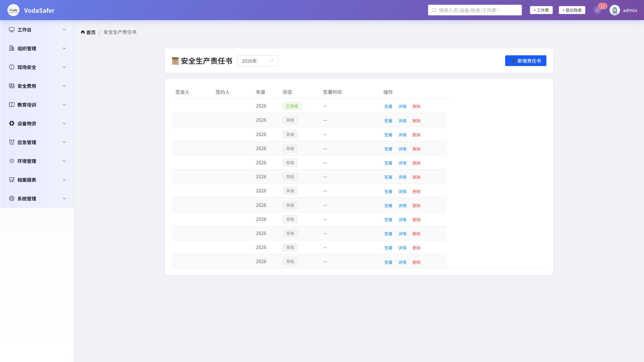Open the notification bell icon

[597, 10]
